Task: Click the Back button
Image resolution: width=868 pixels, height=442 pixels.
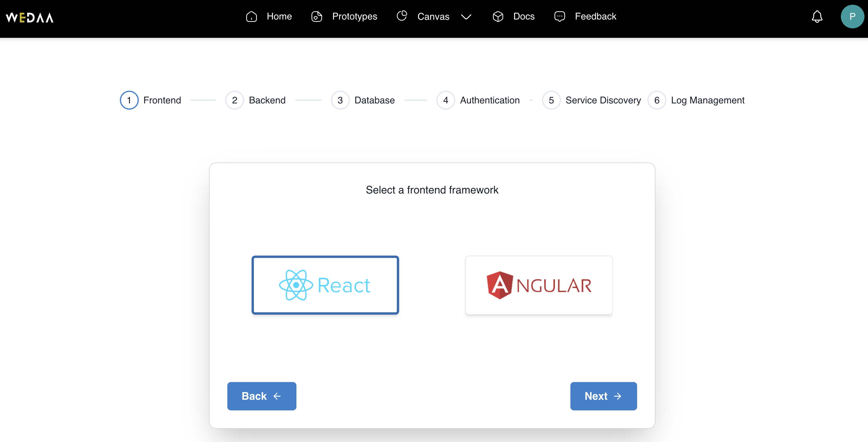Action: pyautogui.click(x=262, y=396)
